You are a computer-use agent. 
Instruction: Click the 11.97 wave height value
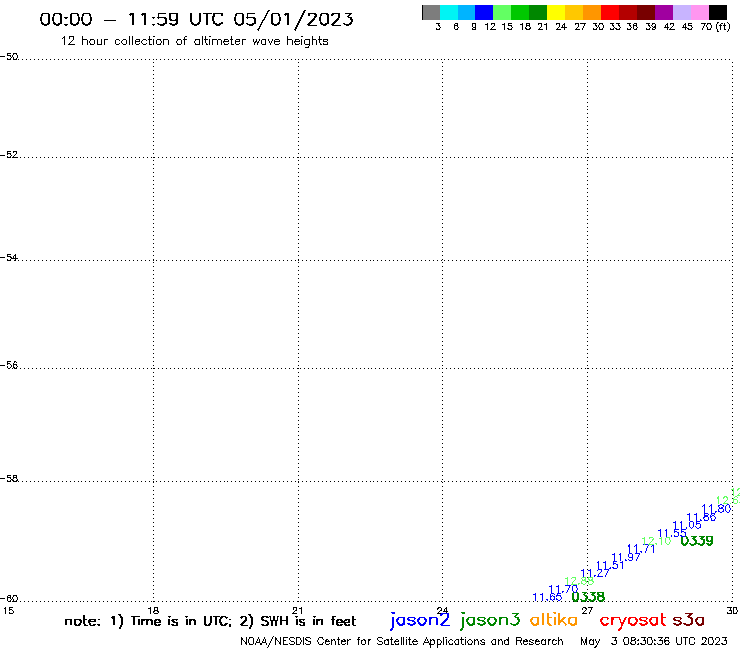(626, 557)
